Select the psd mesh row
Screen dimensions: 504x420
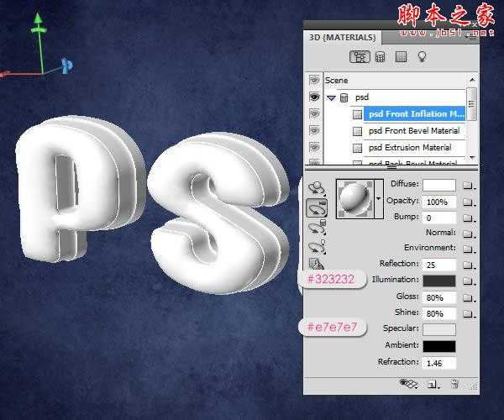(395, 97)
